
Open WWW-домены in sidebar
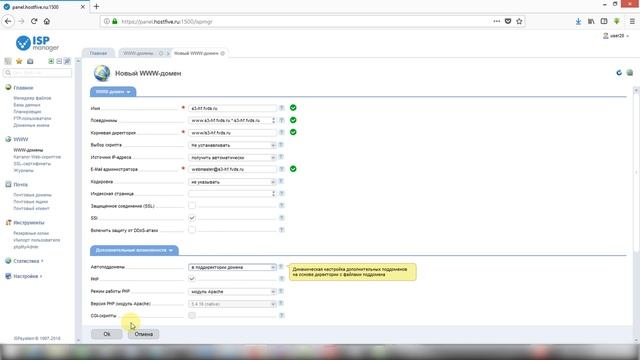pyautogui.click(x=28, y=150)
